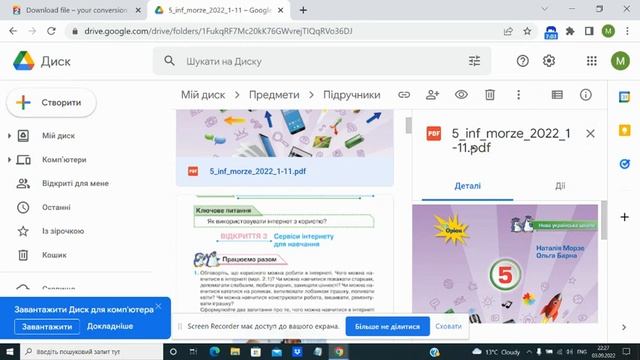
Task: Move selected file to trash icon
Action: click(x=490, y=95)
